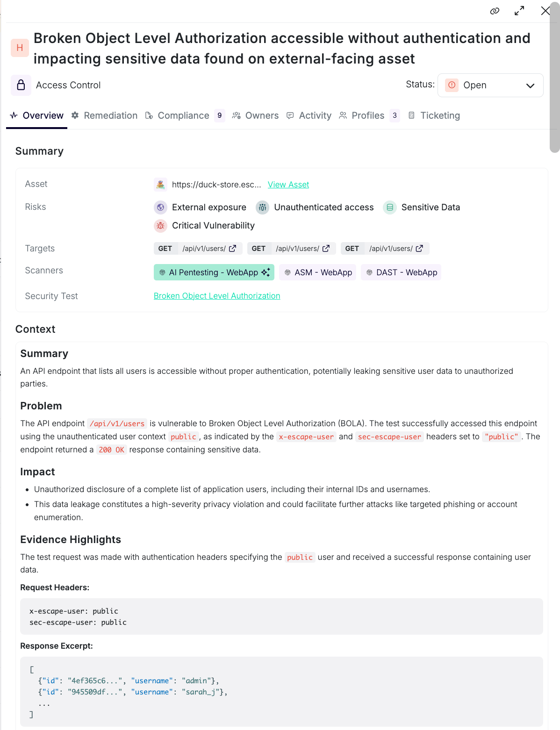Image resolution: width=560 pixels, height=730 pixels.
Task: Click the asset duck store thumbnail
Action: tap(160, 185)
